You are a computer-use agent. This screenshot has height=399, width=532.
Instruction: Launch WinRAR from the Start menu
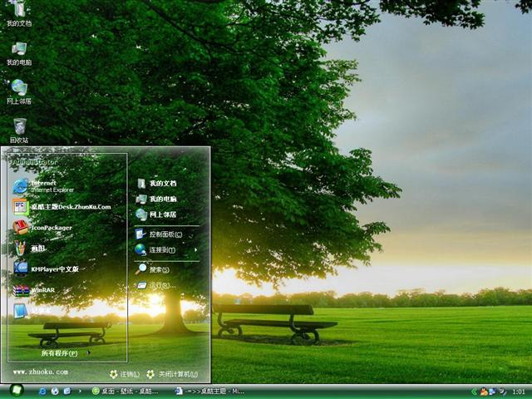pos(42,290)
